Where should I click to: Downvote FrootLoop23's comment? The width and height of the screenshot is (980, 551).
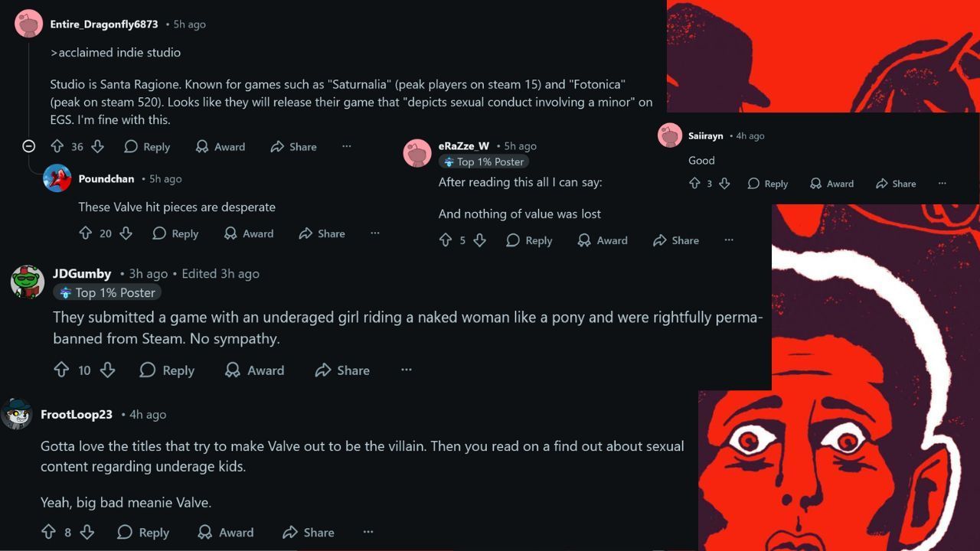(87, 532)
